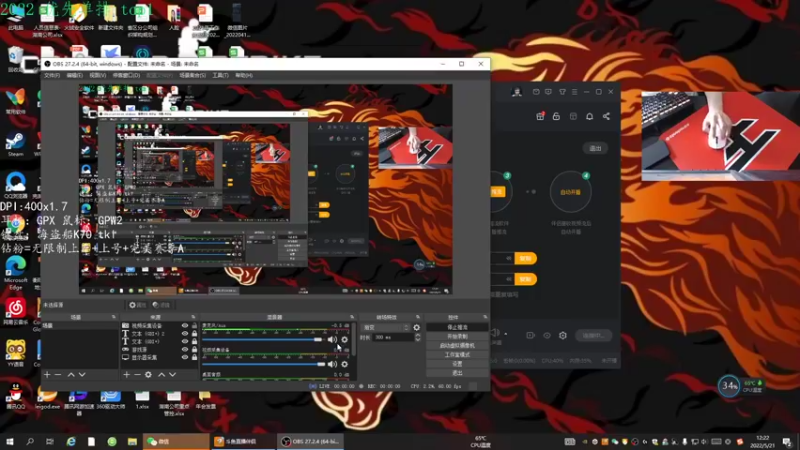Move the scene down with the arrow icon
Screen dimensions: 800x450
82,374
